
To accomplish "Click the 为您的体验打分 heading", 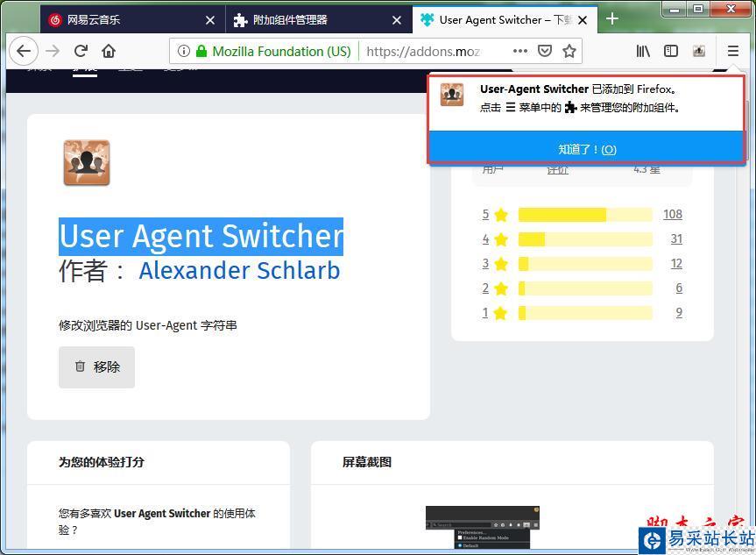I will coord(102,462).
